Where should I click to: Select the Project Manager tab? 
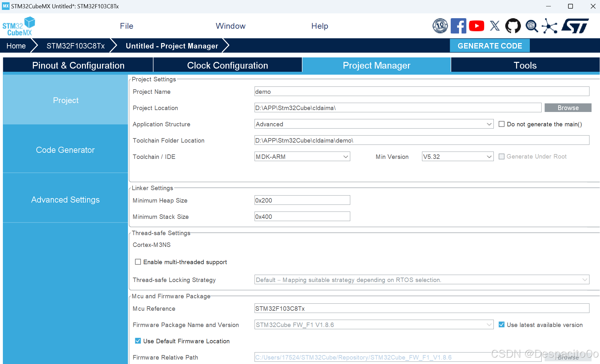click(376, 65)
